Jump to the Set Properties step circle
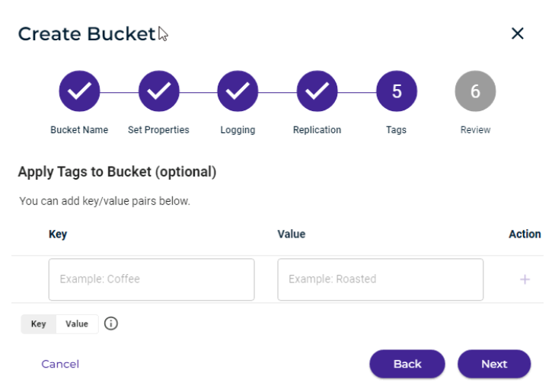This screenshot has width=555, height=392. pos(158,91)
